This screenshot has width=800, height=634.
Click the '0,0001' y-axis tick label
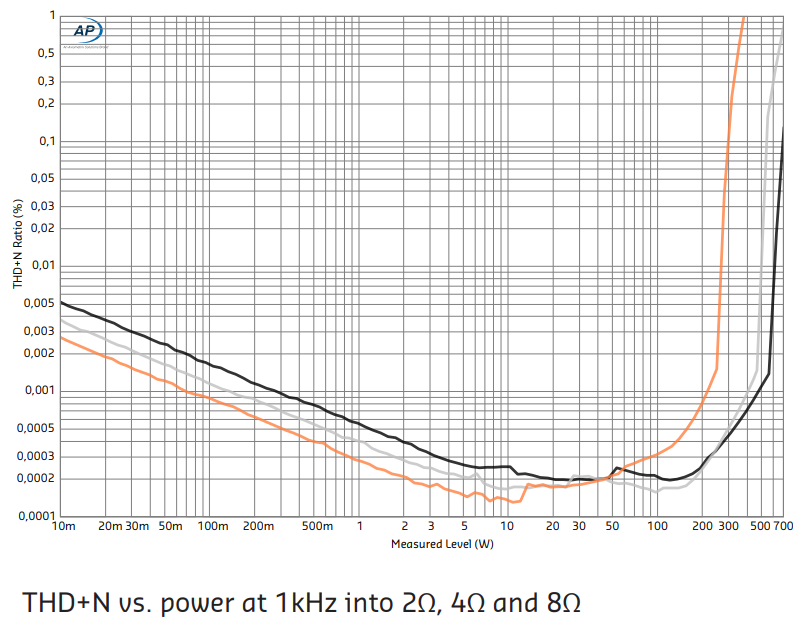36,516
